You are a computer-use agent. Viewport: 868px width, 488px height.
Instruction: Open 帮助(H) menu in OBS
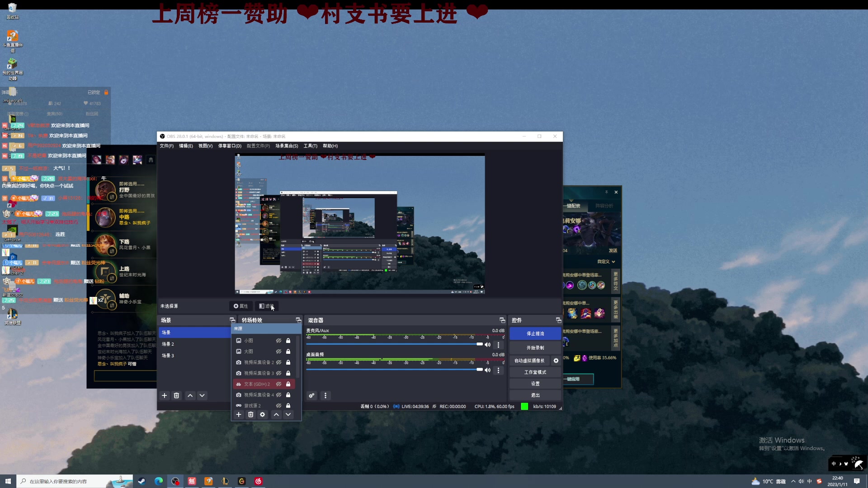pos(330,146)
